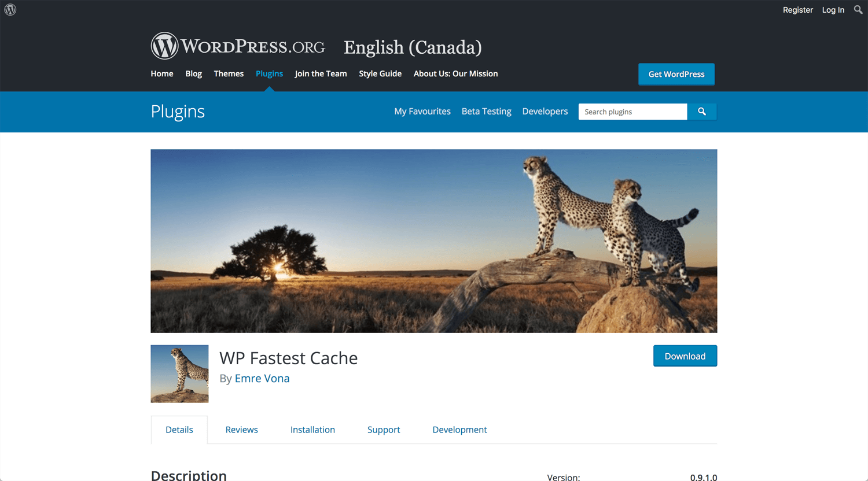Viewport: 868px width, 481px height.
Task: Switch to the Installation tab
Action: (x=312, y=430)
